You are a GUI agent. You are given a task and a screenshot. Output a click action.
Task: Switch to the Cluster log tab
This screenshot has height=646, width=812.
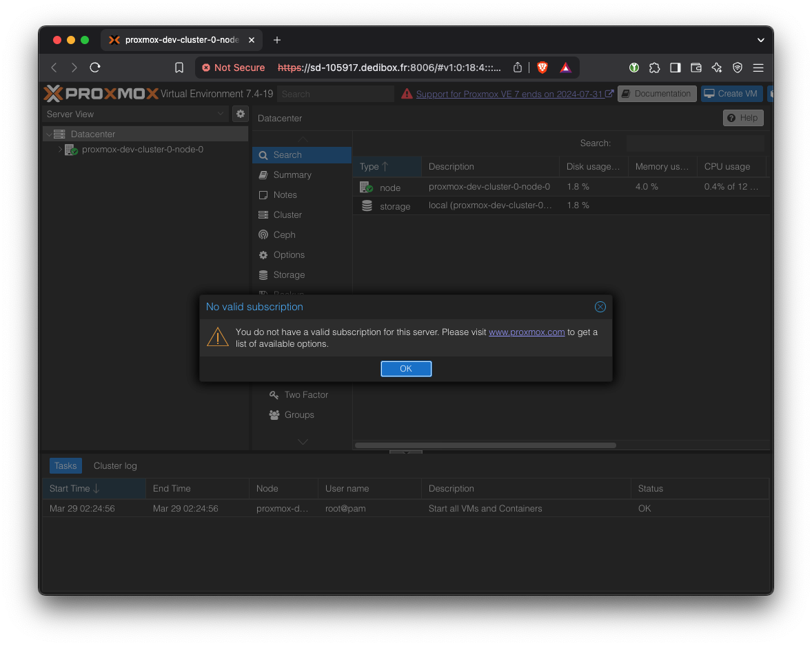point(115,466)
